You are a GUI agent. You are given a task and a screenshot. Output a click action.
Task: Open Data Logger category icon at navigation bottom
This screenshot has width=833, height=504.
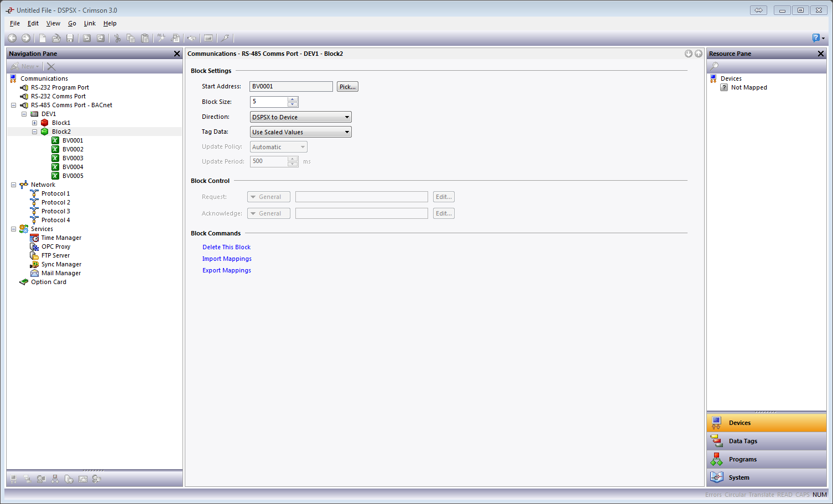[83, 479]
